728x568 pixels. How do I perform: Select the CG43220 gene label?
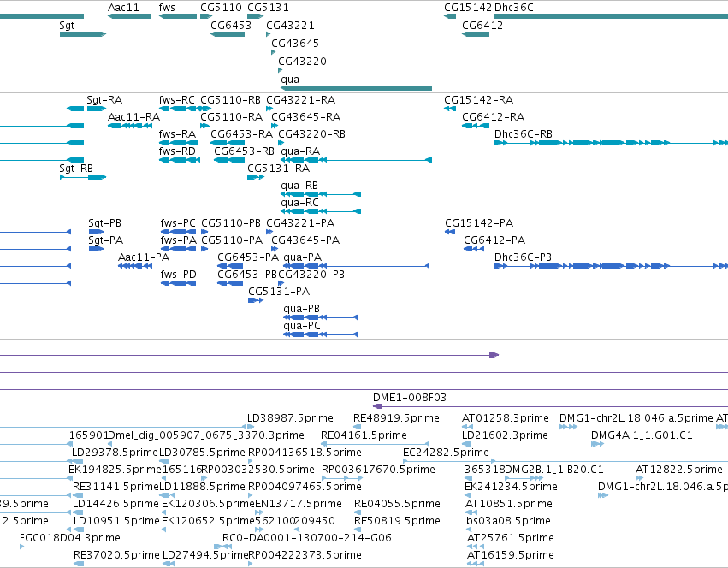(302, 62)
